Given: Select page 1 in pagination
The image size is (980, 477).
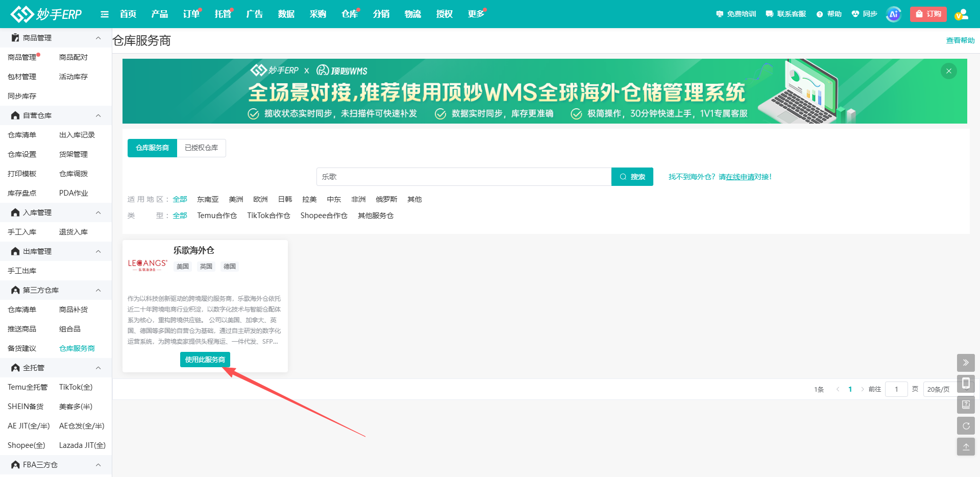Looking at the screenshot, I should [x=850, y=389].
